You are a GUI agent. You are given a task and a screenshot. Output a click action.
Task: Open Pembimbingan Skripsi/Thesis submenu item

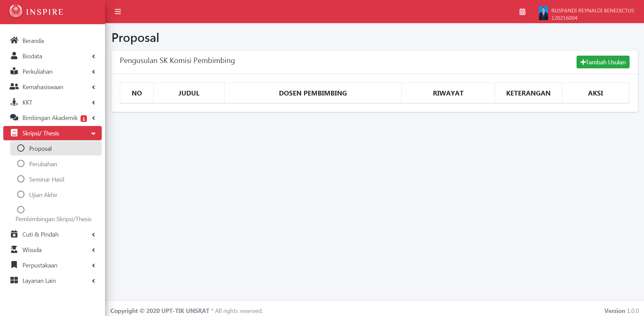pyautogui.click(x=53, y=219)
